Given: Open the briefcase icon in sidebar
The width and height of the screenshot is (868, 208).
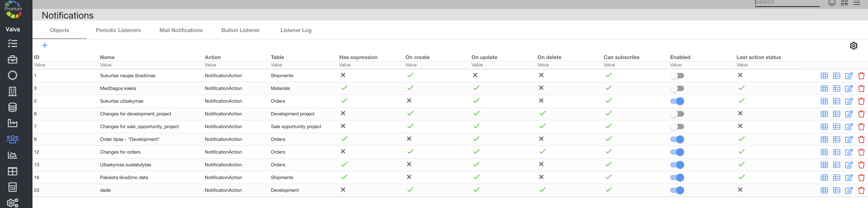Looking at the screenshot, I should click(13, 60).
